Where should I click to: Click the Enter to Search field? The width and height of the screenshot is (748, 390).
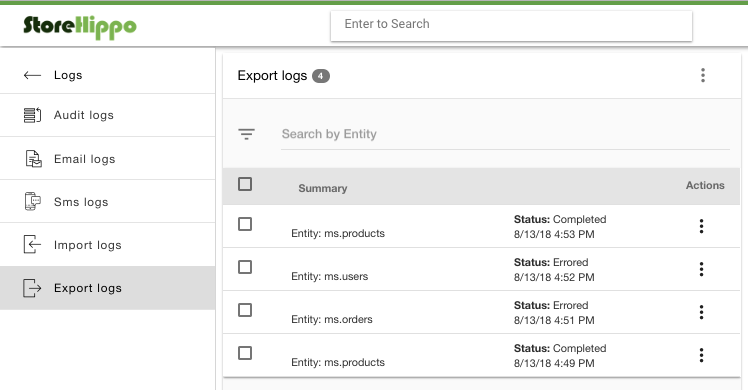coord(511,26)
